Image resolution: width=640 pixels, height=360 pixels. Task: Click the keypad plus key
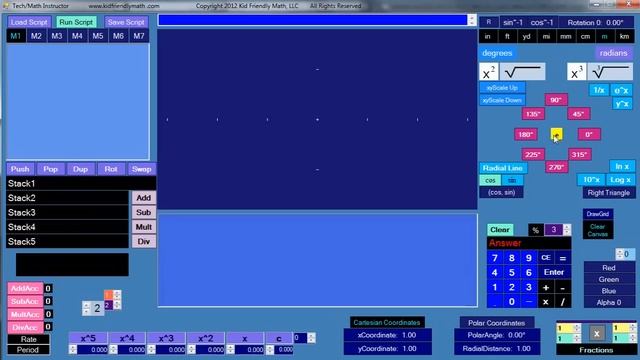coord(546,287)
